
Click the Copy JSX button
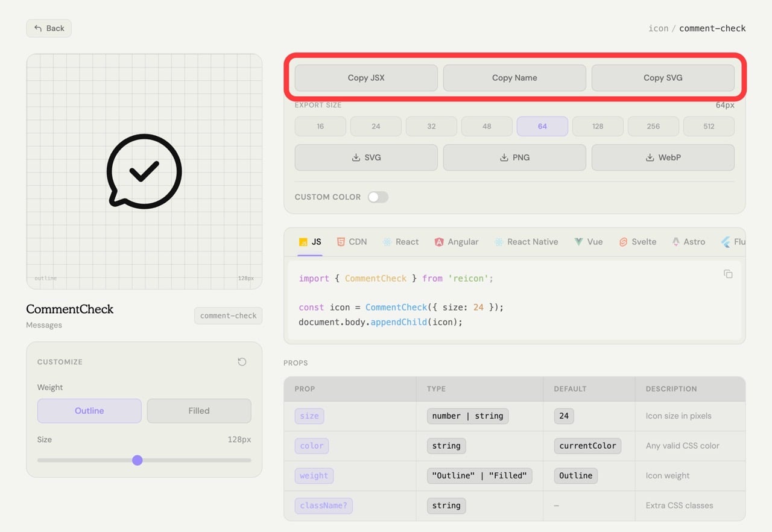point(366,78)
